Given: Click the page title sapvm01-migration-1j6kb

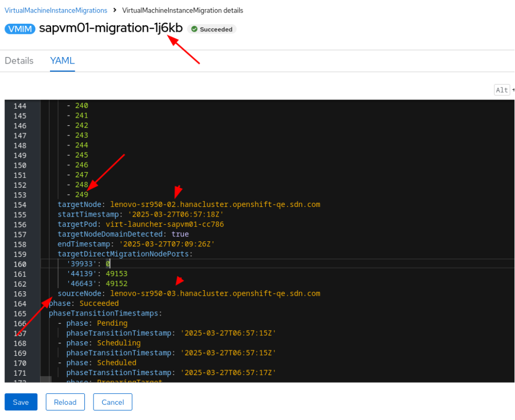Looking at the screenshot, I should [x=111, y=28].
